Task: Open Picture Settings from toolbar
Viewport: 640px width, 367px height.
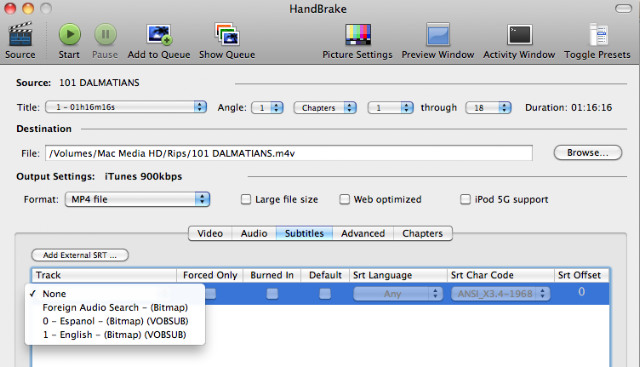Action: pos(358,34)
